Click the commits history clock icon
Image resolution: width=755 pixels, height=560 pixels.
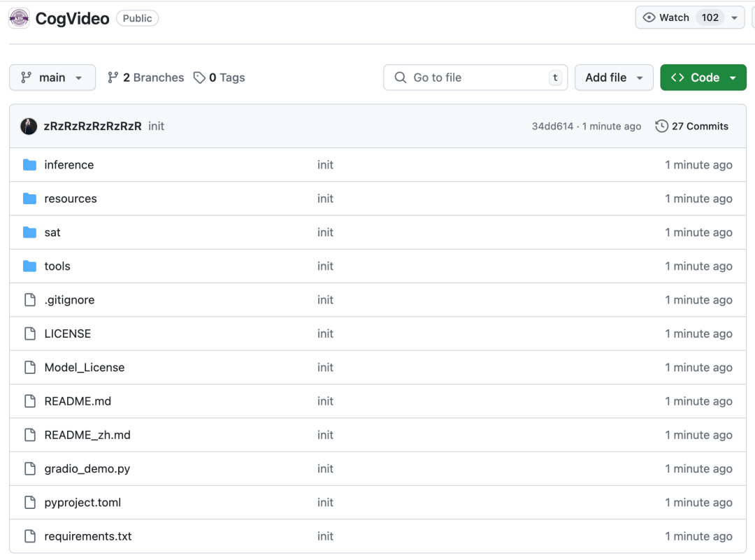(x=661, y=127)
